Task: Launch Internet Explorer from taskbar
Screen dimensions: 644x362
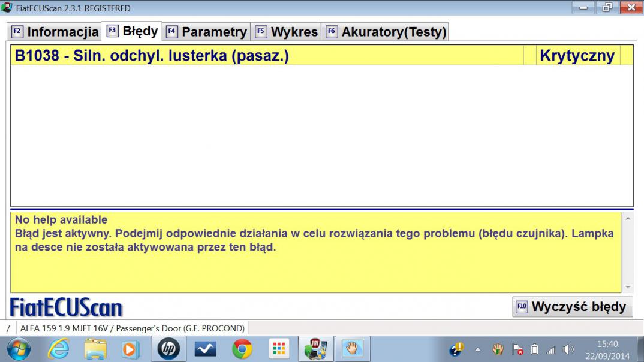Action: 59,349
